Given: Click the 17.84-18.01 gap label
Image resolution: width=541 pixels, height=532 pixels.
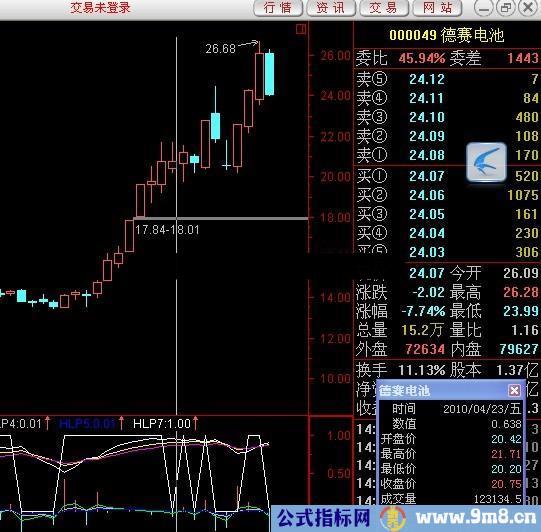Looking at the screenshot, I should click(167, 229).
